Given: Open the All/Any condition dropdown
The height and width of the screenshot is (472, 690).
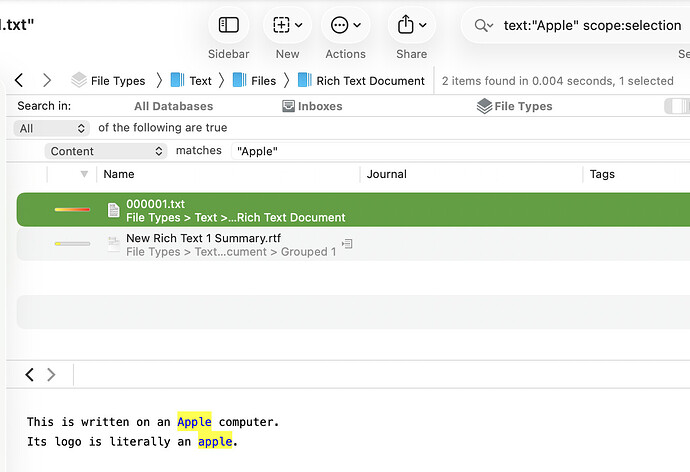Looking at the screenshot, I should pos(53,128).
